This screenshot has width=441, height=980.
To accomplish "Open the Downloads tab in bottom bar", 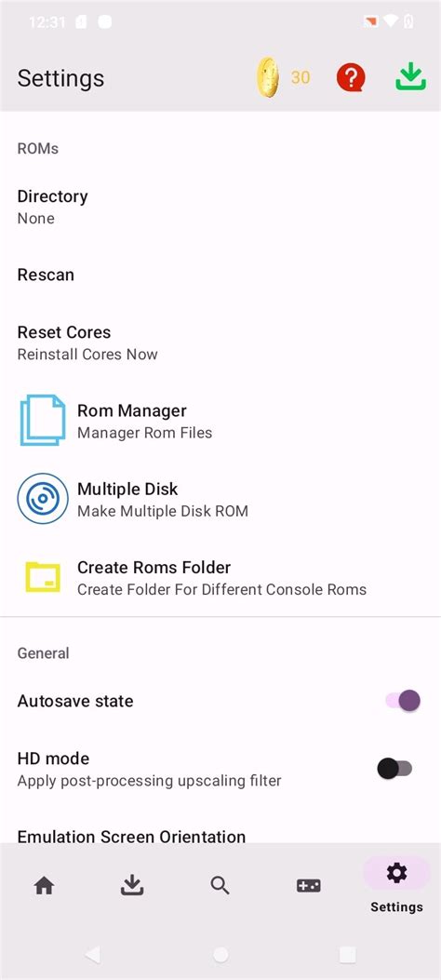I will 132,885.
